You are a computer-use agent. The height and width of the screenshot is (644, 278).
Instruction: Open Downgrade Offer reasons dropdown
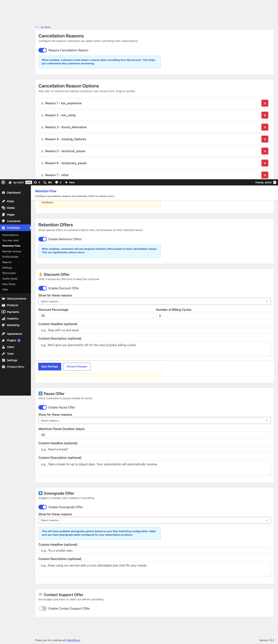point(155,520)
